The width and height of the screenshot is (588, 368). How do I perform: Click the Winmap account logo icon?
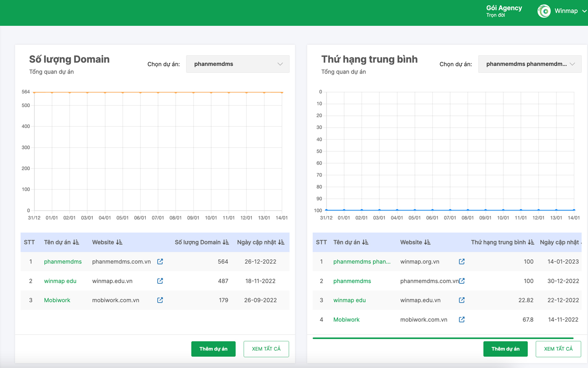click(x=544, y=11)
